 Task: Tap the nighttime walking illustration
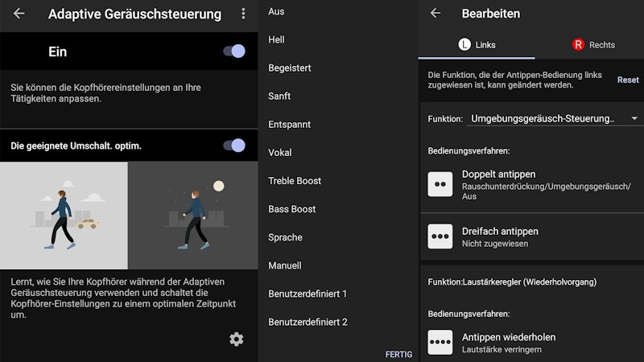(x=192, y=216)
